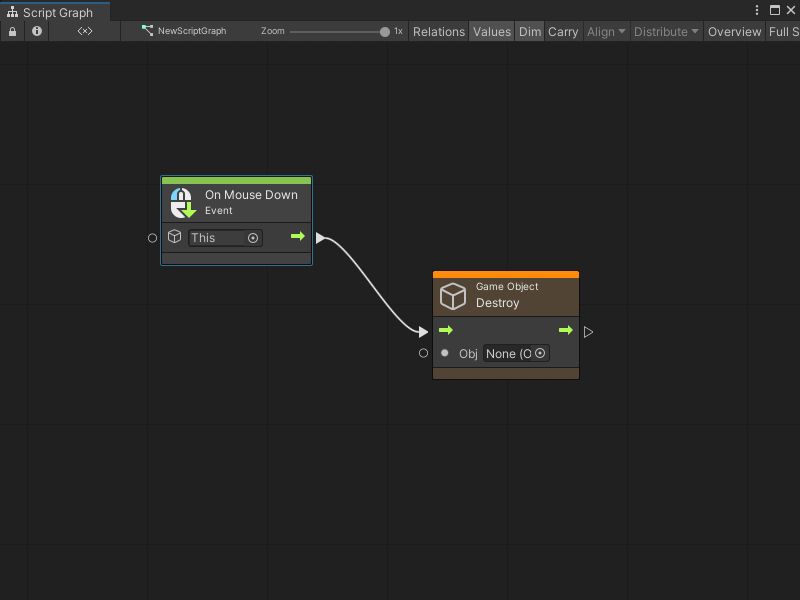This screenshot has height=600, width=800.
Task: Click the graph inspector info icon
Action: click(37, 31)
